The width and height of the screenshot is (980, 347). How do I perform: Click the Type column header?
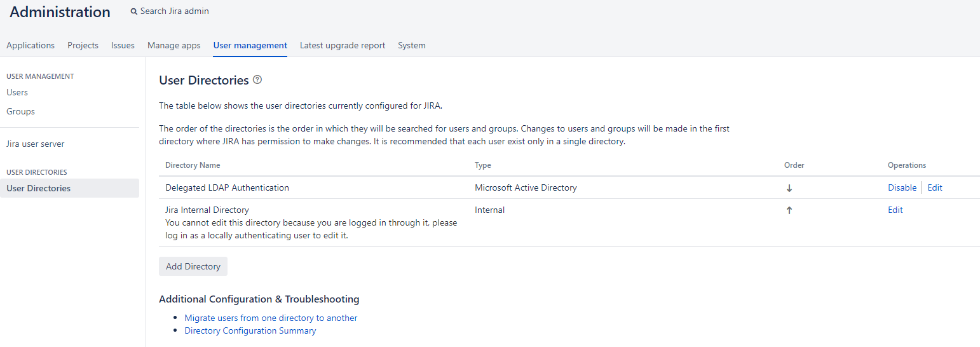[483, 165]
